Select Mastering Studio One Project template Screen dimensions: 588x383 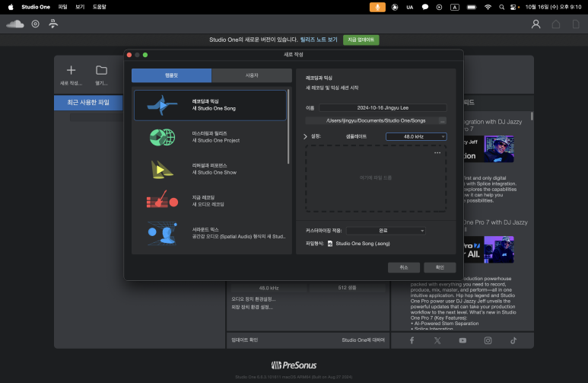(x=210, y=137)
